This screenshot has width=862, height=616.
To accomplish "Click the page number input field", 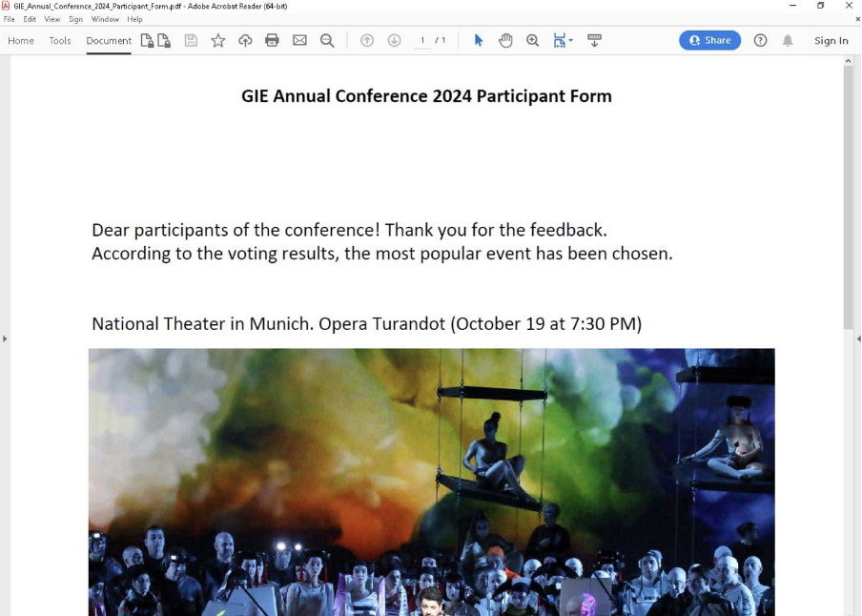I will pyautogui.click(x=422, y=40).
